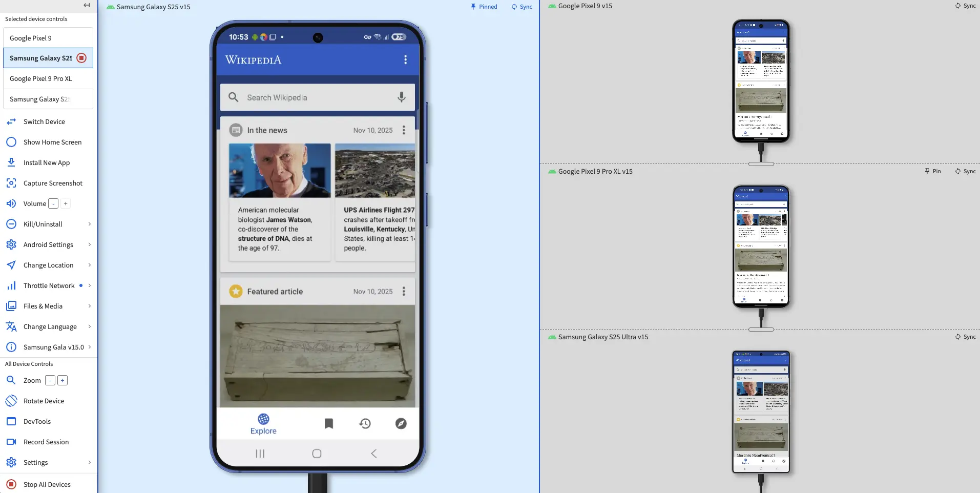Stop the Samsung Galaxy S25 device session

(81, 58)
